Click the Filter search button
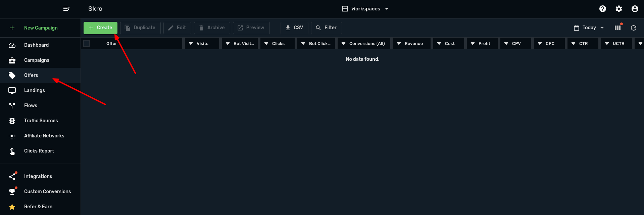Screen dimensions: 644x215 point(326,28)
